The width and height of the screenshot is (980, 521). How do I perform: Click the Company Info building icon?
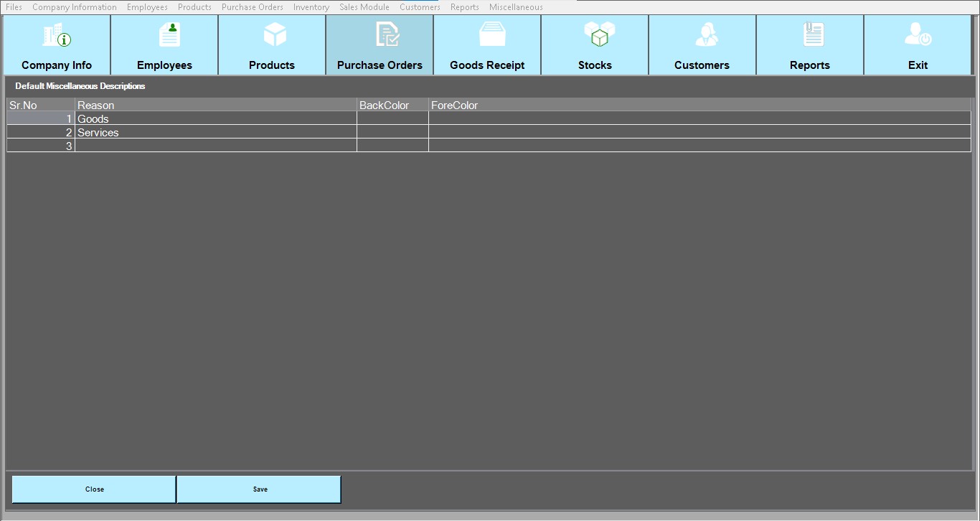pos(57,35)
